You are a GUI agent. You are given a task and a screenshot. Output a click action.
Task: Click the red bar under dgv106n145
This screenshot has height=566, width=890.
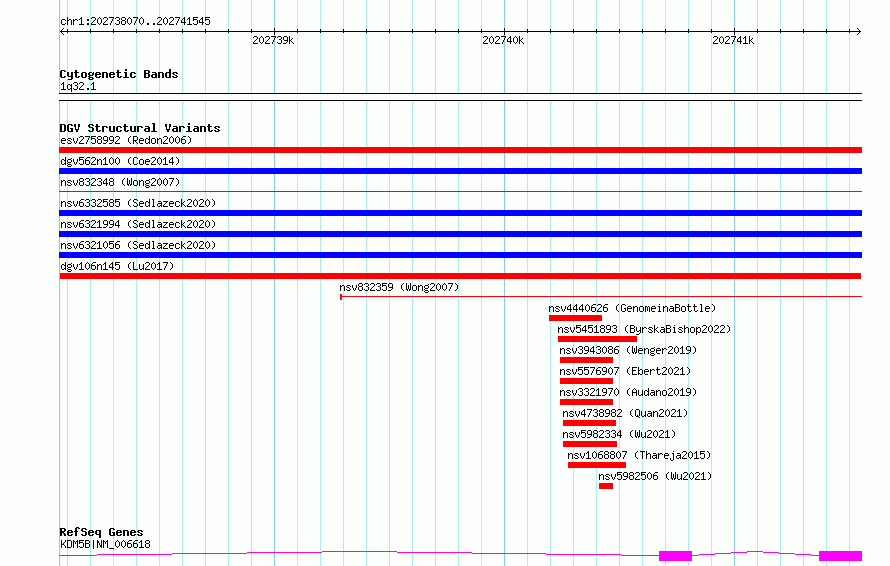point(460,276)
